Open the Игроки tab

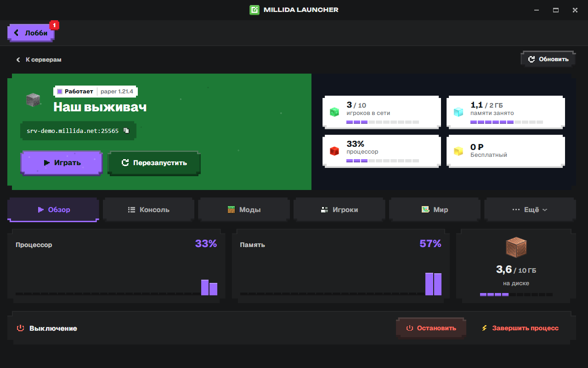[339, 210]
